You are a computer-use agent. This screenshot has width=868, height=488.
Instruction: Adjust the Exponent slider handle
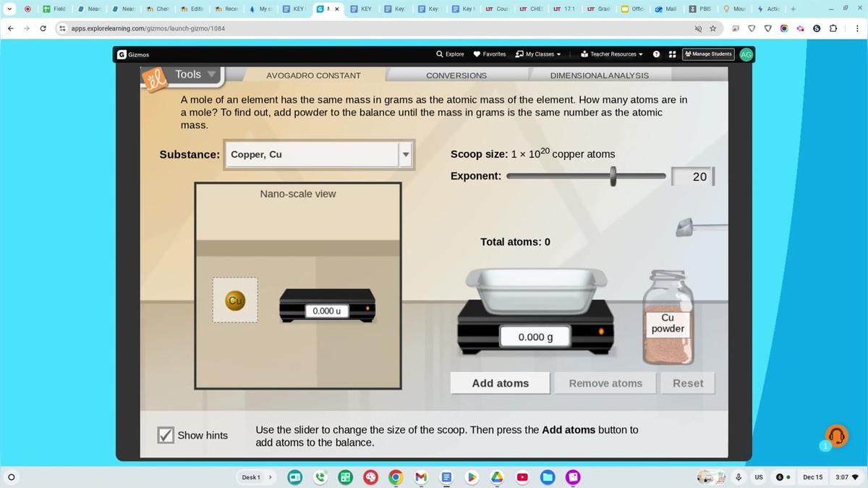(613, 176)
